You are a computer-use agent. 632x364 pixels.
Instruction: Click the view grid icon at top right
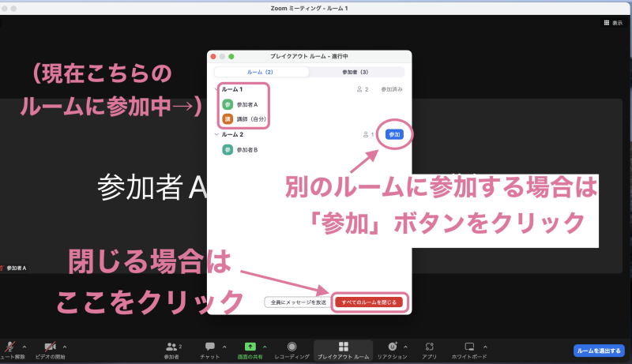[606, 23]
